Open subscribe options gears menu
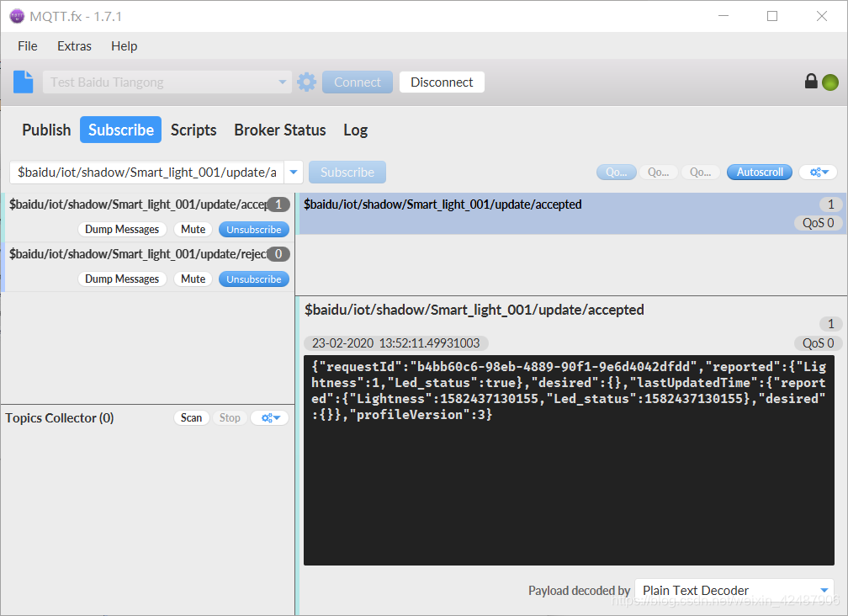Image resolution: width=848 pixels, height=616 pixels. pos(819,172)
